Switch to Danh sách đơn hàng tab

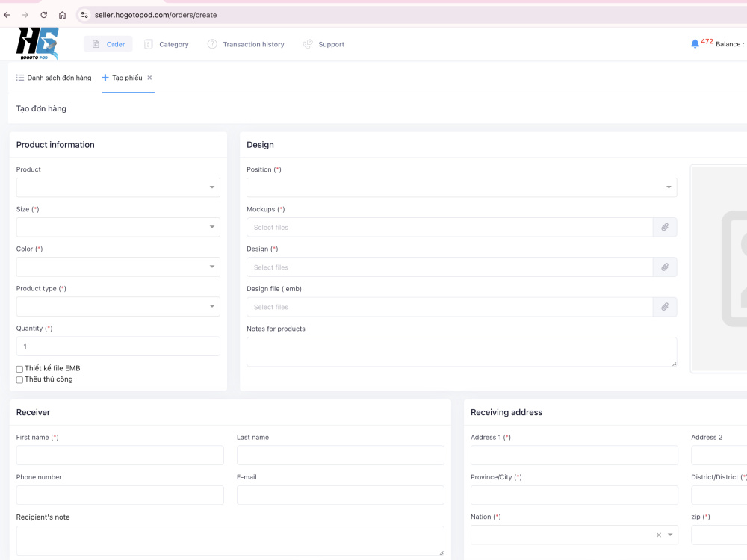tap(53, 78)
